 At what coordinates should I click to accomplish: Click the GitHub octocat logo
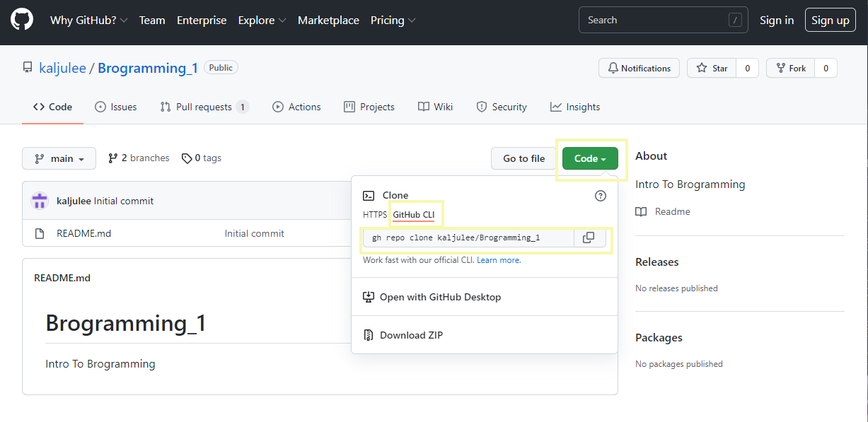21,19
